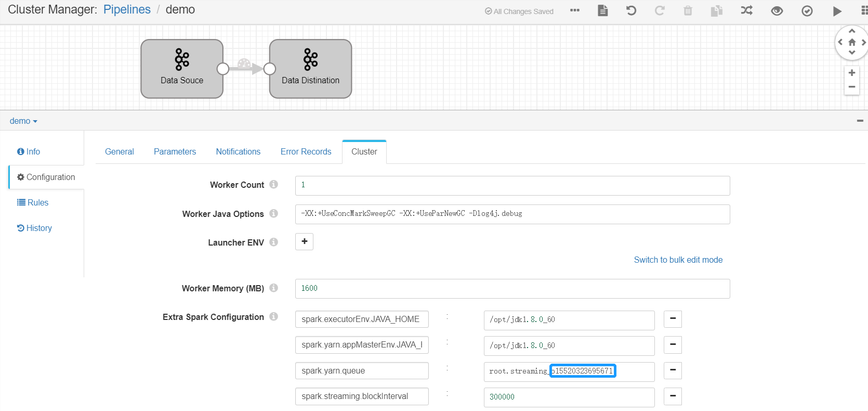Remove the spark.yarn.queue row
Viewport: 868px width, 411px height.
click(673, 370)
